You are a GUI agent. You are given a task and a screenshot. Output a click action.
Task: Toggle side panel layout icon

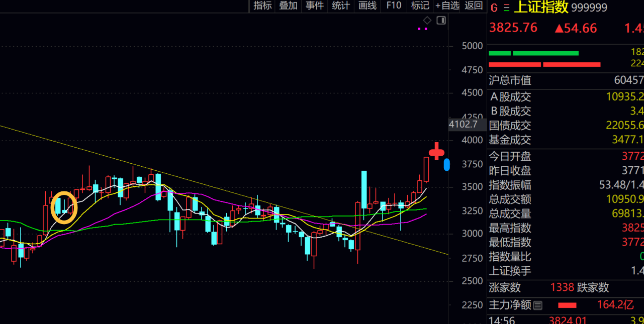[441, 21]
